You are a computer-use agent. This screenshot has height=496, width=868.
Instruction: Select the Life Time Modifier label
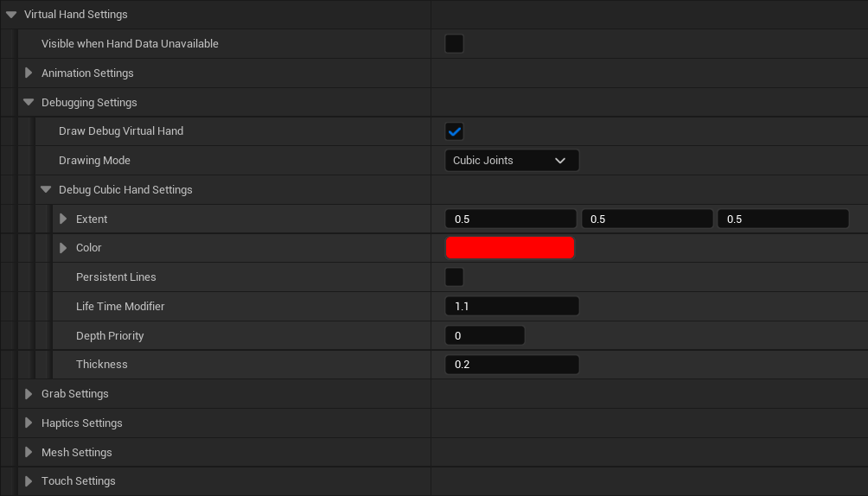coord(120,306)
